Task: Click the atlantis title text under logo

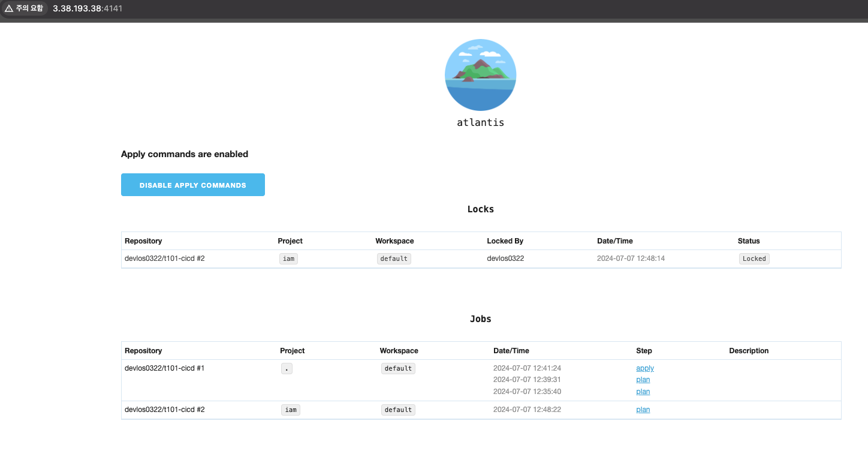Action: click(480, 122)
